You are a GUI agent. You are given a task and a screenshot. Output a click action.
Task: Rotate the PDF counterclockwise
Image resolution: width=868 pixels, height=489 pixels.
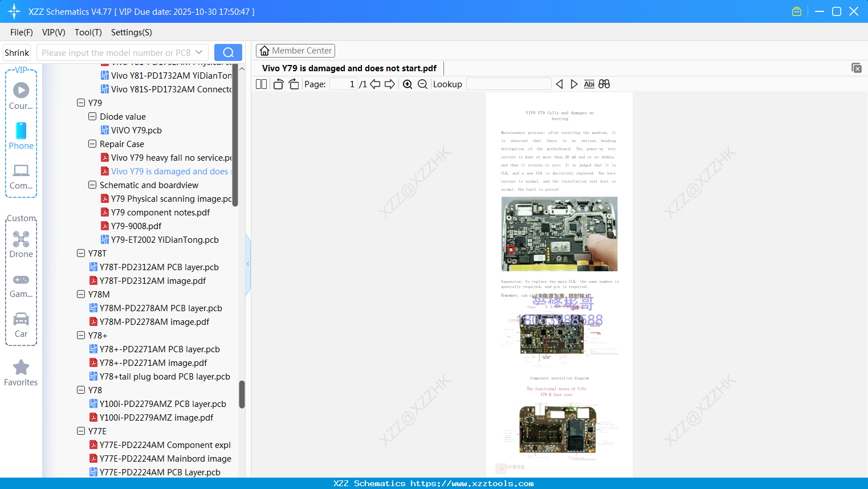pos(278,84)
